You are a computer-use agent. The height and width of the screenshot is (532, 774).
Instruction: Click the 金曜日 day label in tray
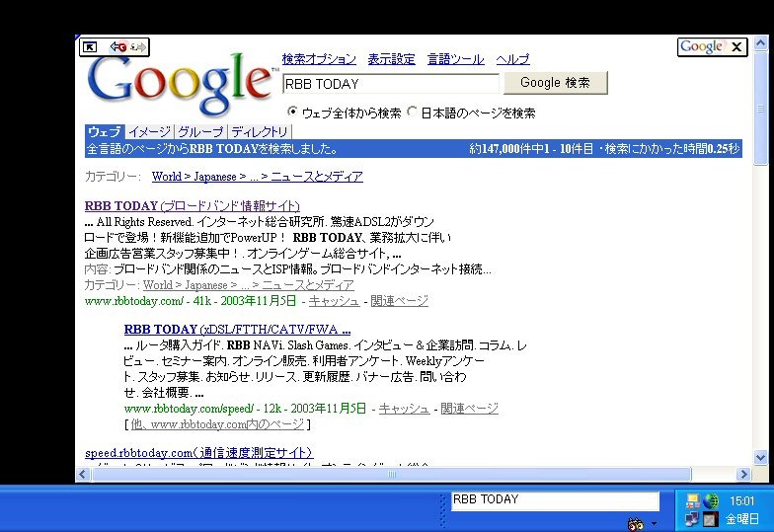tap(742, 519)
